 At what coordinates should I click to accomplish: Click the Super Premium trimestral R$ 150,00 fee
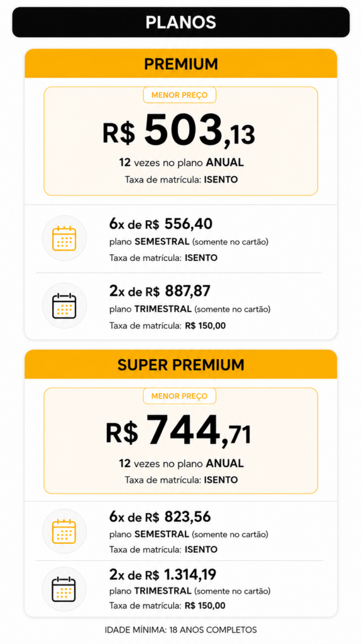(x=206, y=606)
